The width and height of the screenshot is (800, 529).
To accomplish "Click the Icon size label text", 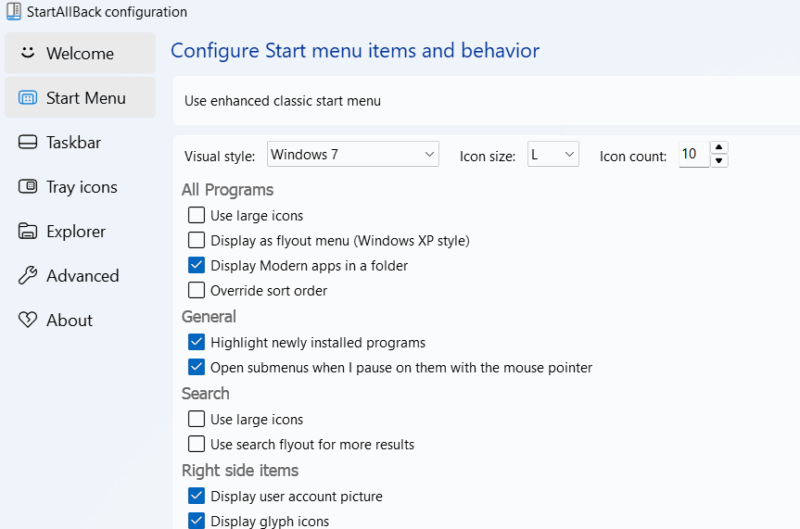I will point(487,156).
